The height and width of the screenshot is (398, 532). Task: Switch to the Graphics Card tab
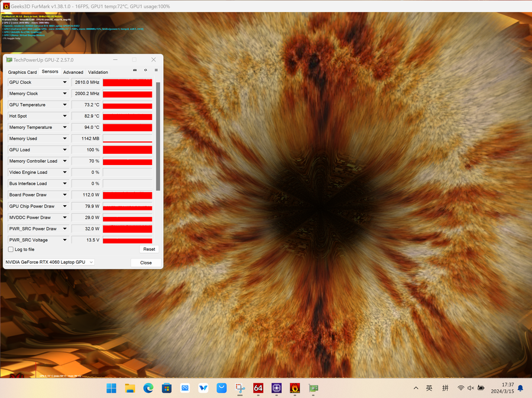click(22, 72)
